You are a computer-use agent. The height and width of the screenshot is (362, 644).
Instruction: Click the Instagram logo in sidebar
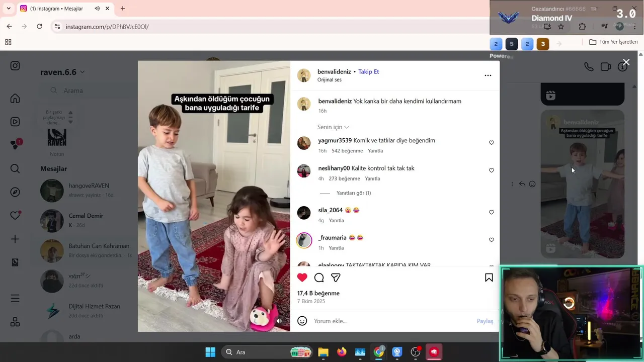pos(15,66)
